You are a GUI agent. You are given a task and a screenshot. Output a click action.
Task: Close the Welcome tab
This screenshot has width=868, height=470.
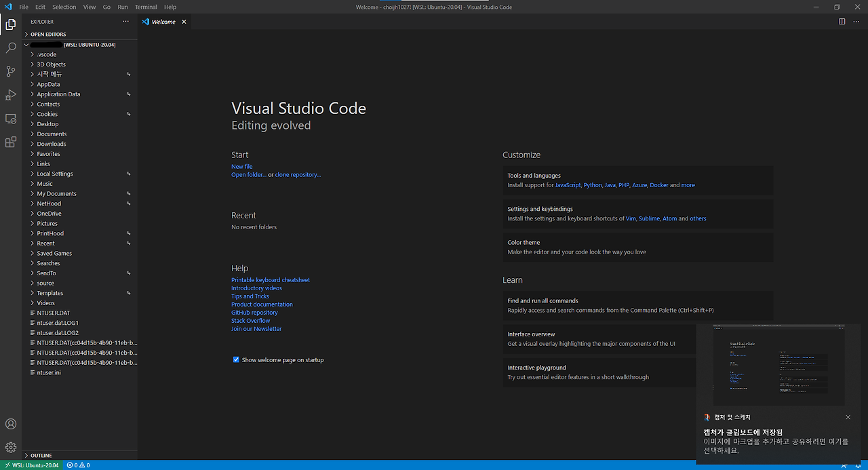click(x=184, y=22)
